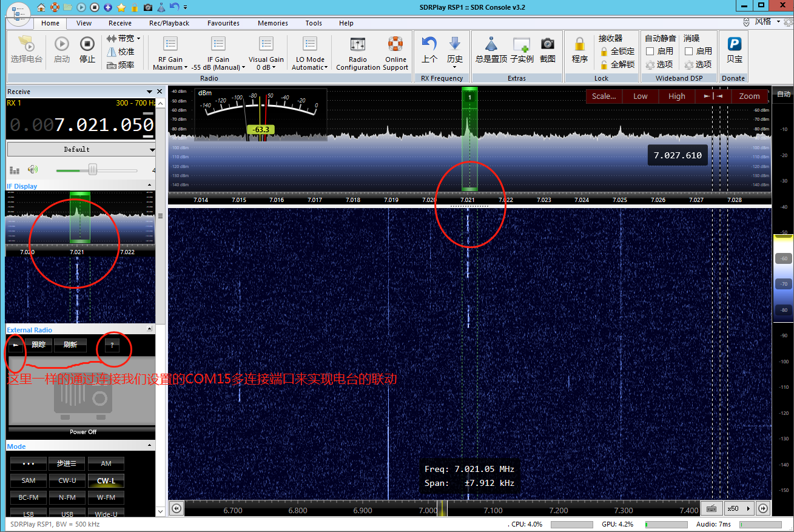
Task: Enable 自动静音 启用 checkbox
Action: click(x=650, y=52)
